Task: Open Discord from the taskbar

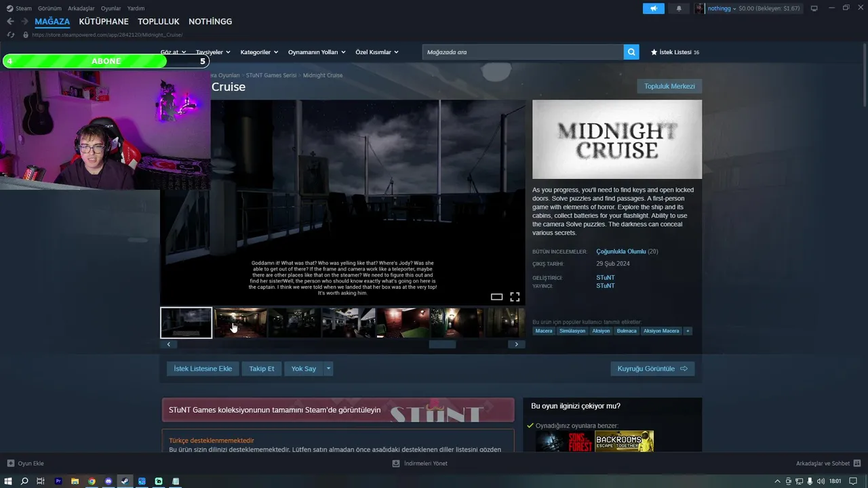Action: pyautogui.click(x=108, y=481)
